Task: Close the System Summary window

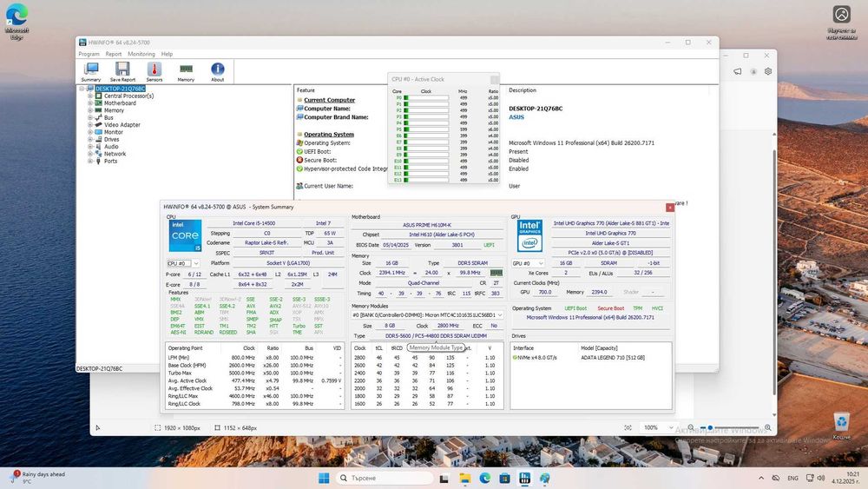Action: pos(670,207)
